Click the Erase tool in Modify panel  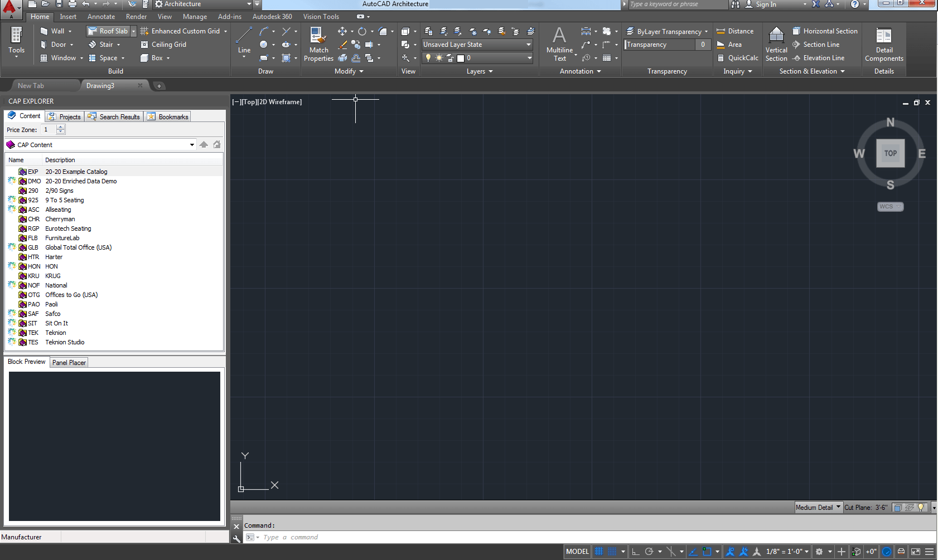[342, 45]
